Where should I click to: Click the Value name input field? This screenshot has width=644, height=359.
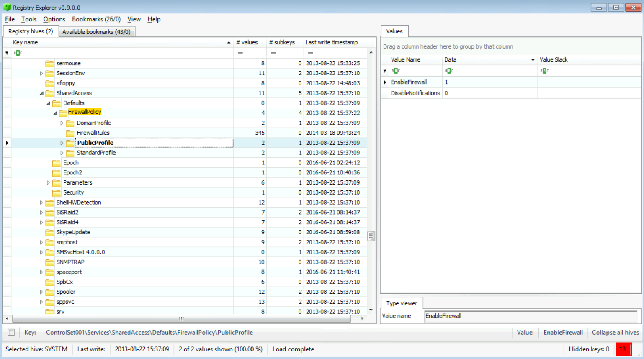[531, 316]
